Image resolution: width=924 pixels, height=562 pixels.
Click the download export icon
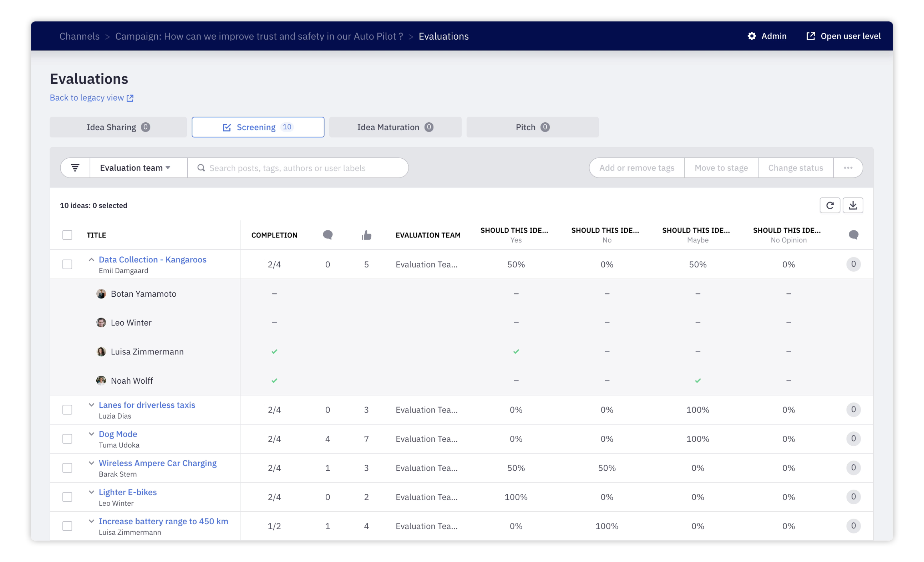(853, 205)
